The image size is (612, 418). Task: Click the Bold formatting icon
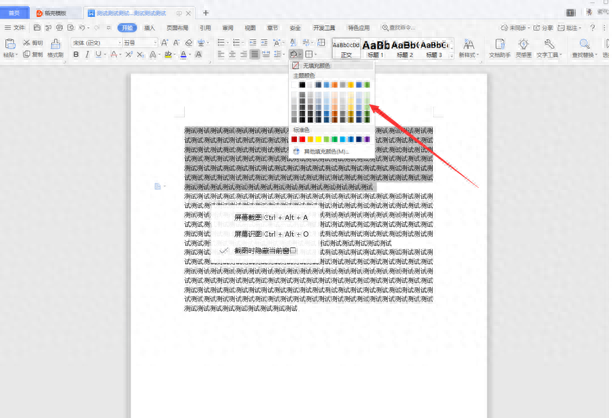pyautogui.click(x=77, y=55)
